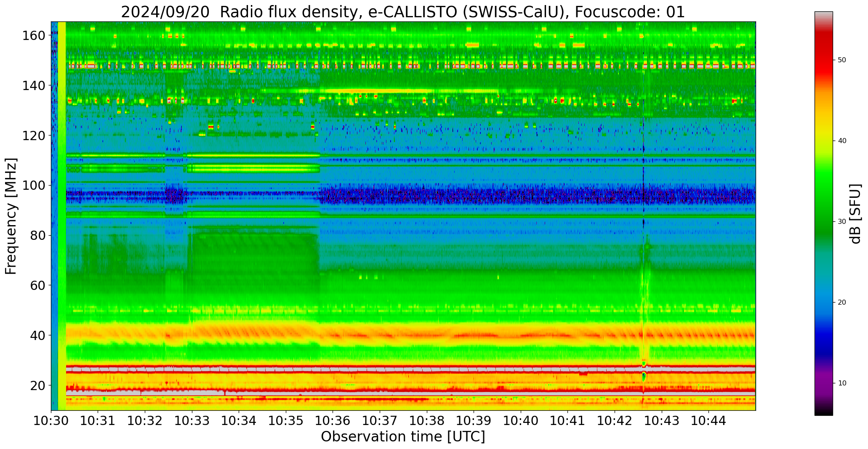Viewport: 868px width, 449px height.
Task: Click the 140 frequency axis tick label
Action: [x=34, y=85]
